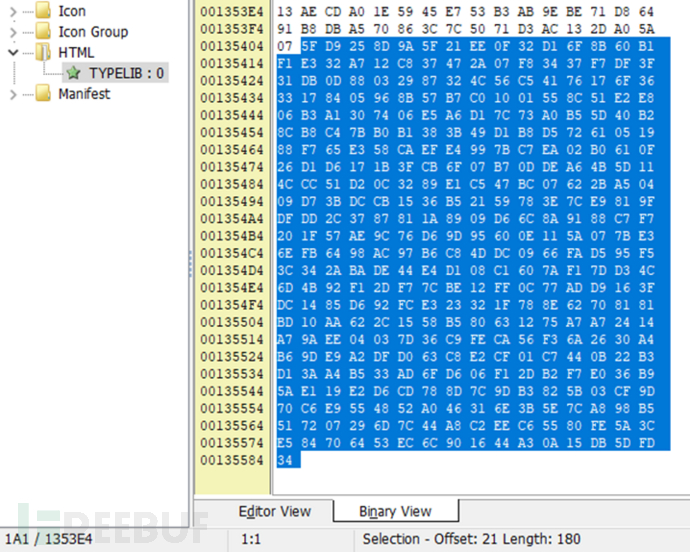Click the green star resource icon
Image resolution: width=690 pixels, height=552 pixels.
pyautogui.click(x=73, y=73)
